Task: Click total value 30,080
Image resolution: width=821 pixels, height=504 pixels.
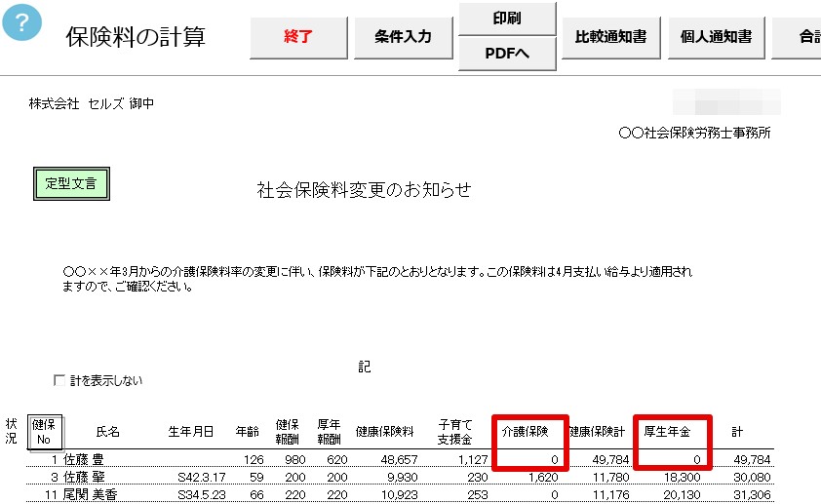Action: coord(752,478)
